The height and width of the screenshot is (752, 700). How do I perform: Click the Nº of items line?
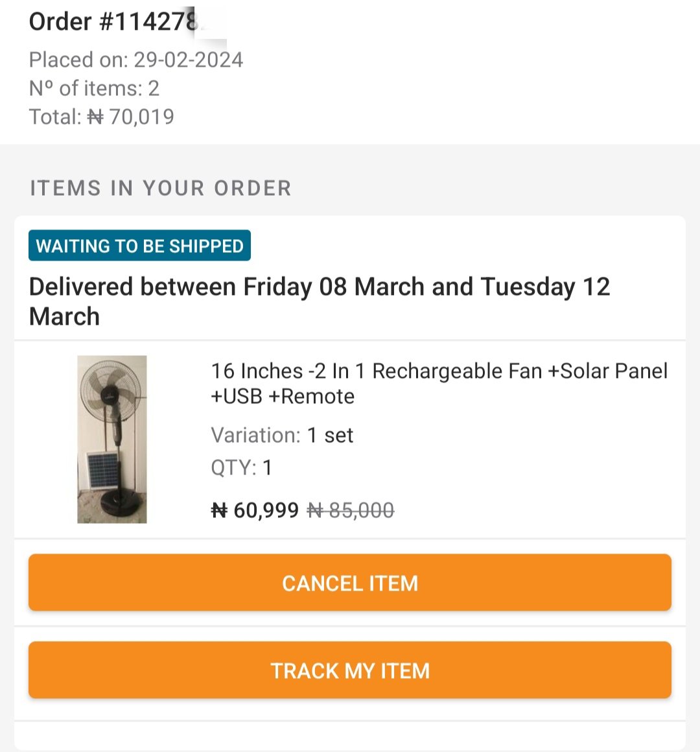coord(94,89)
